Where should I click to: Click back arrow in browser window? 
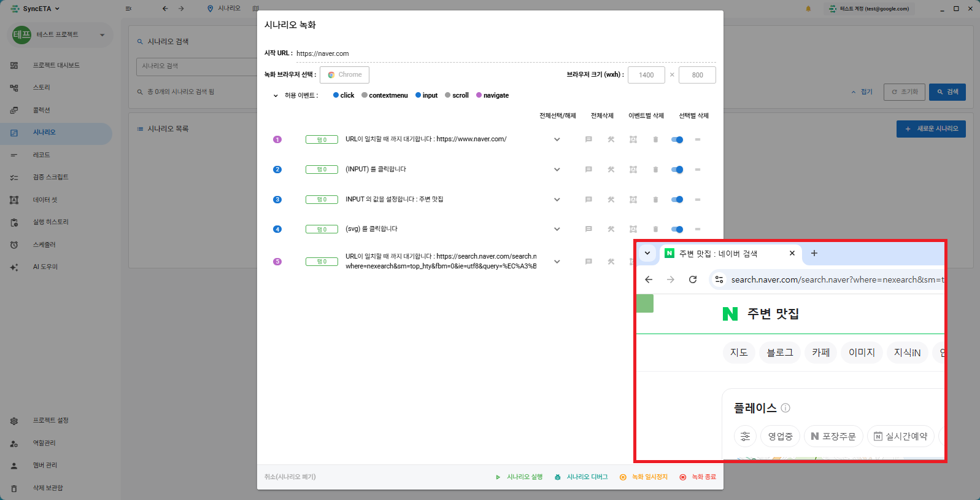click(x=649, y=279)
